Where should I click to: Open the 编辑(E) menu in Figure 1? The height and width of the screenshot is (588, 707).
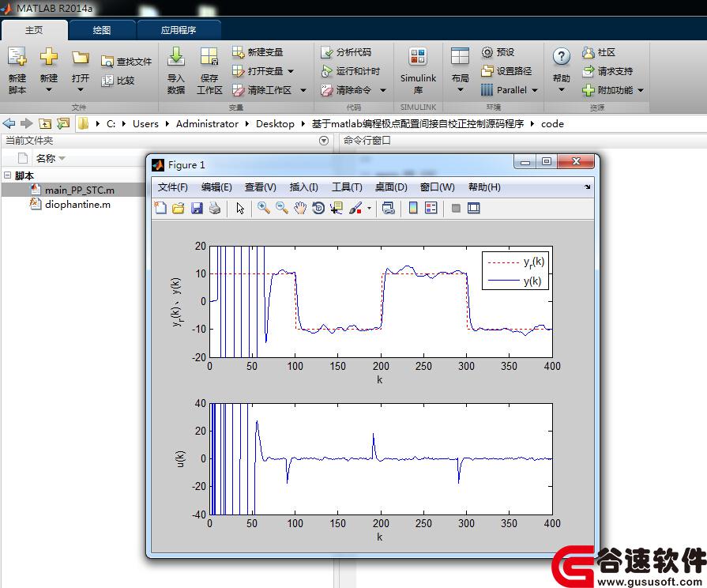[216, 187]
